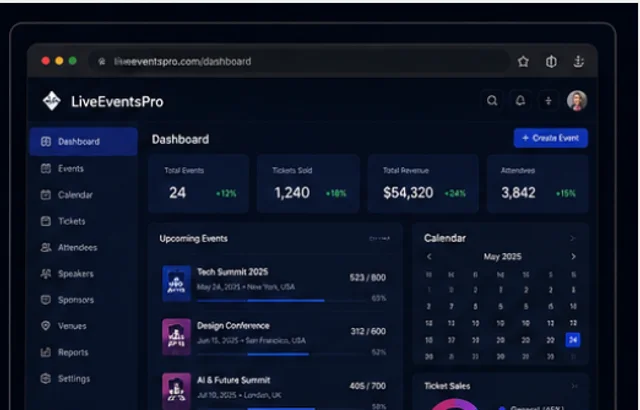This screenshot has height=410, width=640.
Task: Click Attendees value 3,842
Action: click(518, 193)
